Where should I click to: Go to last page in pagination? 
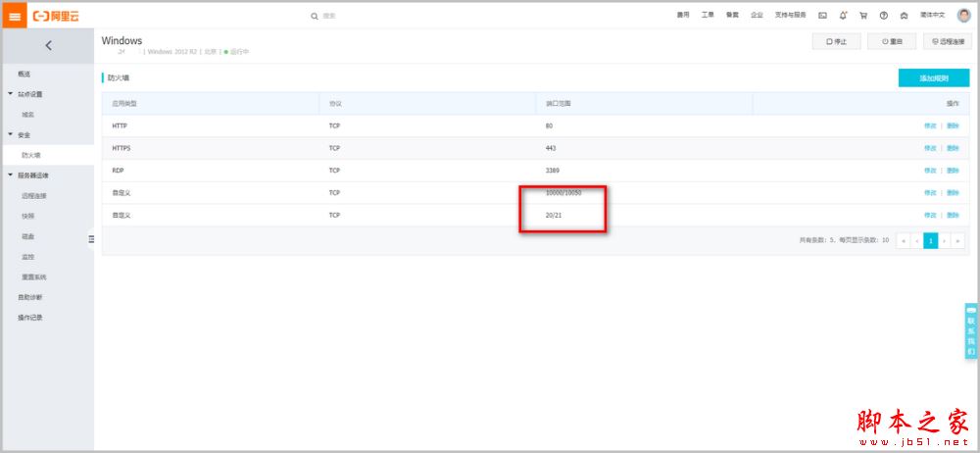pos(957,240)
